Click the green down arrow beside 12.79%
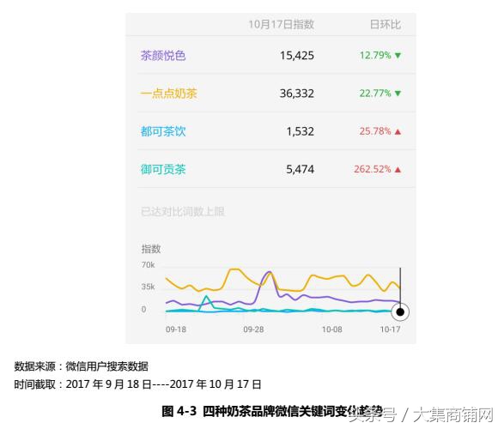Image resolution: width=504 pixels, height=429 pixels. 398,56
